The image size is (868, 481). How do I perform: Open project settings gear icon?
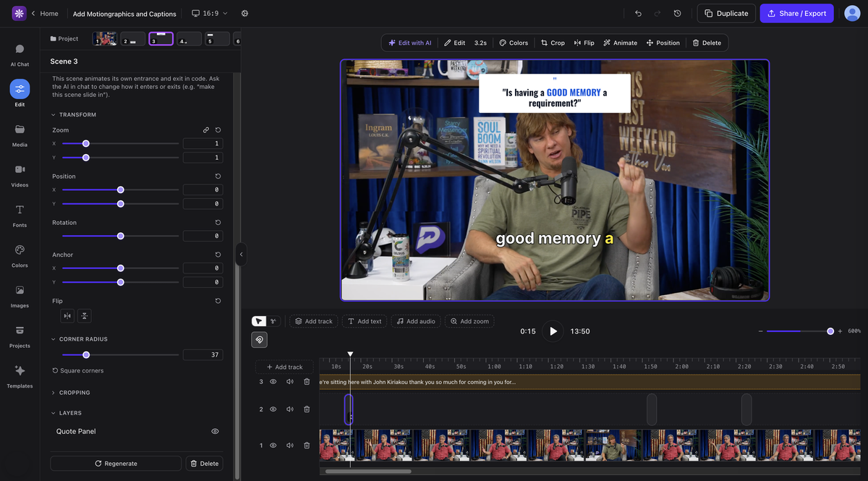[244, 13]
